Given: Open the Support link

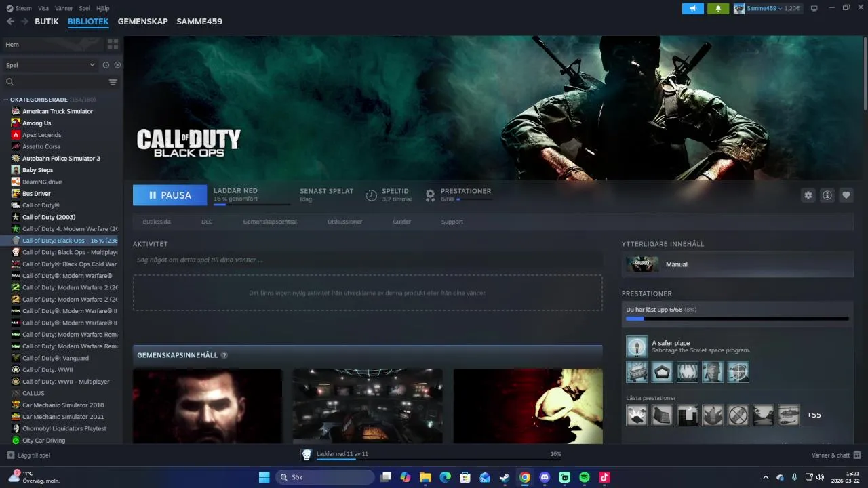Looking at the screenshot, I should pos(452,222).
